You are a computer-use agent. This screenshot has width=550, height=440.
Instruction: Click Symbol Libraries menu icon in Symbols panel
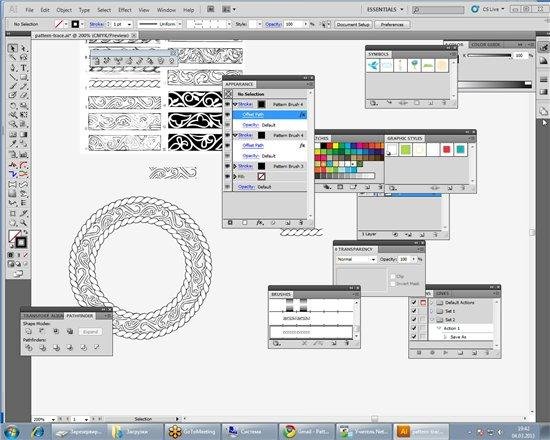click(374, 103)
